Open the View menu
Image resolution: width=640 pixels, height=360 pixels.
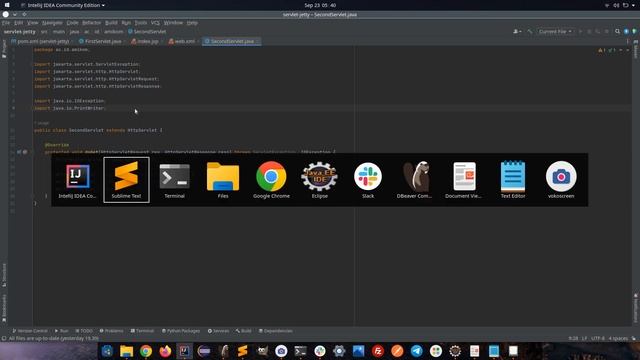pos(33,23)
